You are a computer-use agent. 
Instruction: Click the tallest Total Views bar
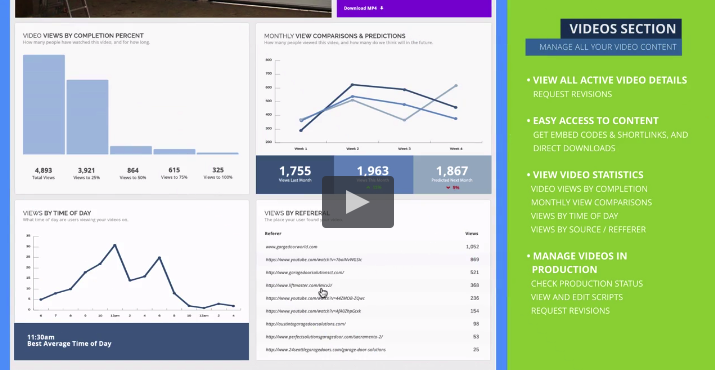pos(44,104)
